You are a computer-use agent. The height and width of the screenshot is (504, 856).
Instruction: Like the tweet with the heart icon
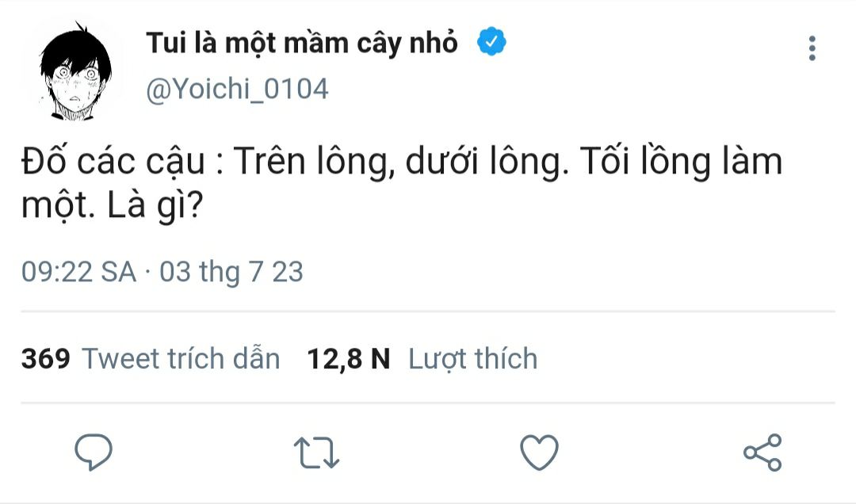point(539,452)
